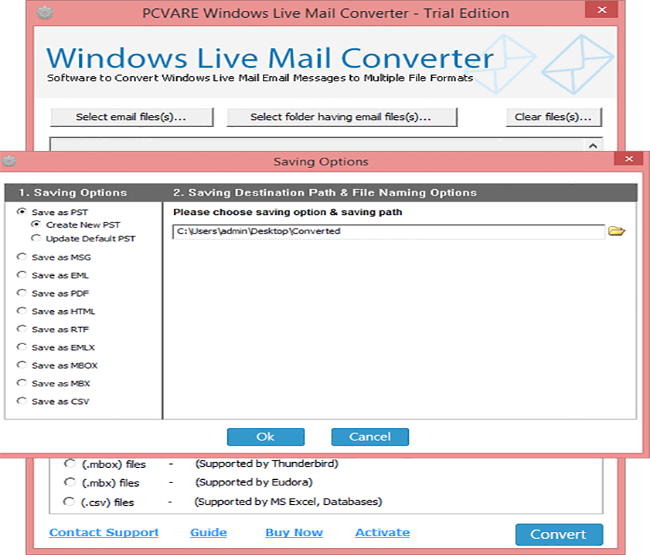This screenshot has height=555, width=650.
Task: Select the Save as CSV option
Action: [x=22, y=401]
